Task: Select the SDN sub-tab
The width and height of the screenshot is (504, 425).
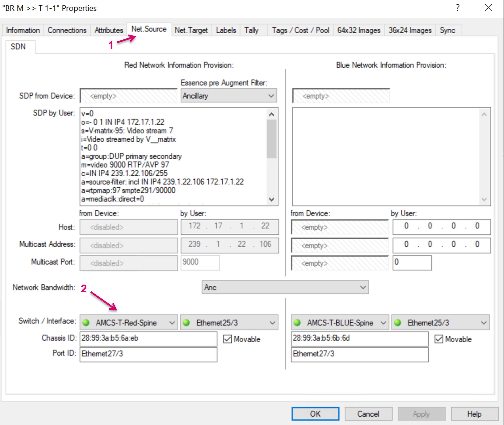Action: point(18,47)
